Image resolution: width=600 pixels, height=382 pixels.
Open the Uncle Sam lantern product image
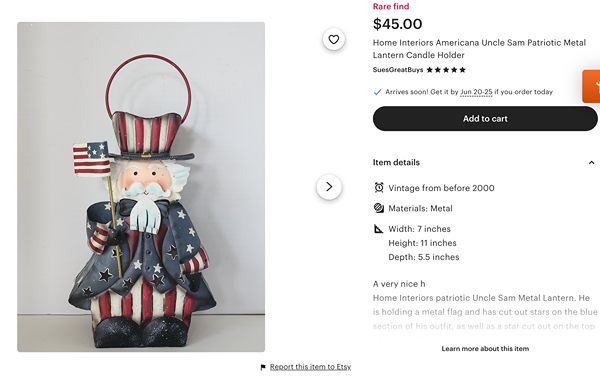coord(141,187)
